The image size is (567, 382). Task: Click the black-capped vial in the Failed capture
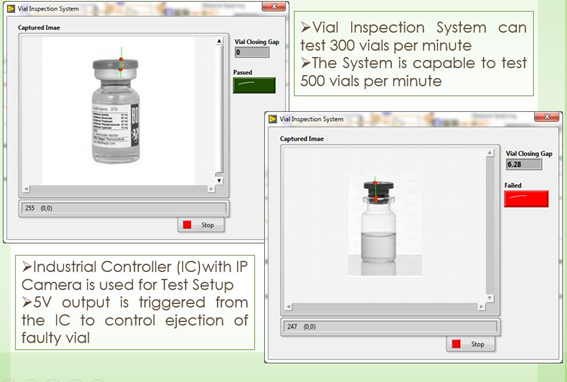tap(378, 221)
